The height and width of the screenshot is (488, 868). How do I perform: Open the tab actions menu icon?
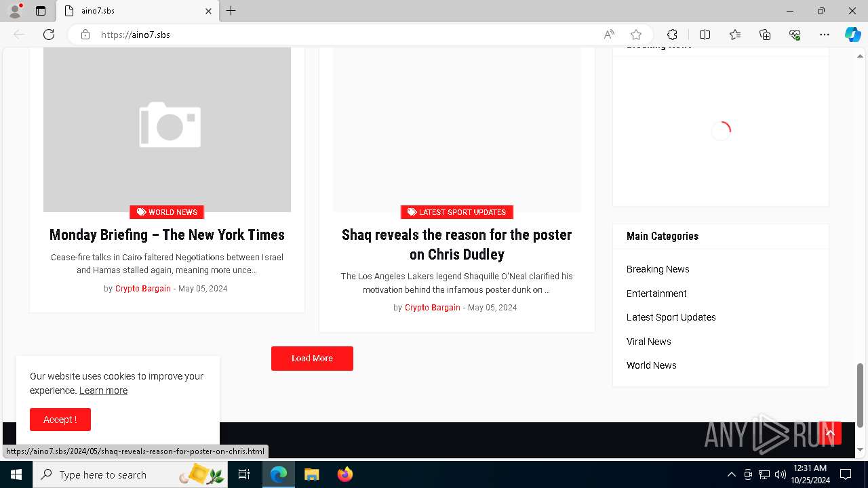[x=41, y=11]
